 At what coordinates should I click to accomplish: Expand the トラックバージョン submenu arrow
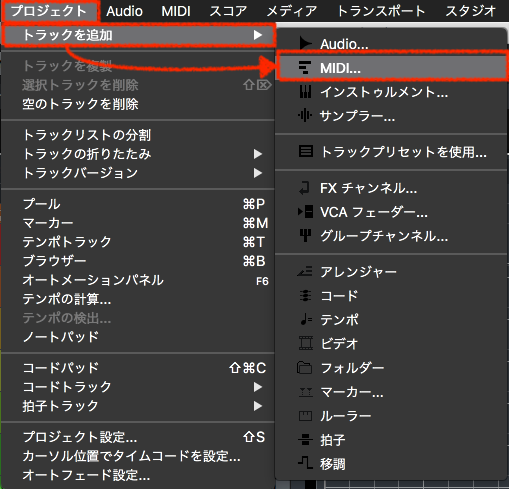258,173
